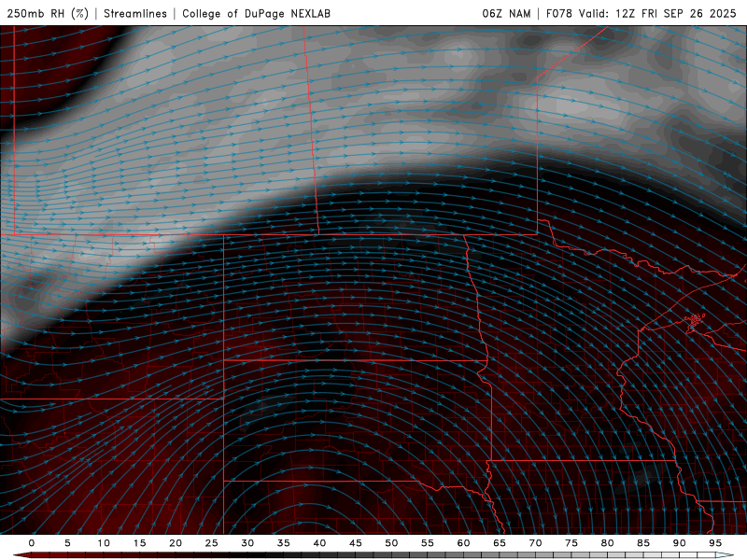The image size is (747, 560).
Task: Click the 60 label on the legend
Action: click(x=463, y=543)
